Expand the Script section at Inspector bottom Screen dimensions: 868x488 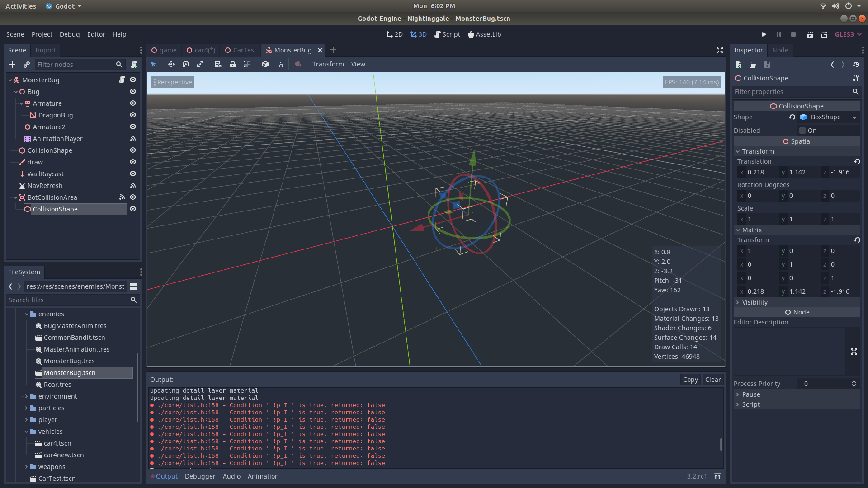(x=750, y=404)
